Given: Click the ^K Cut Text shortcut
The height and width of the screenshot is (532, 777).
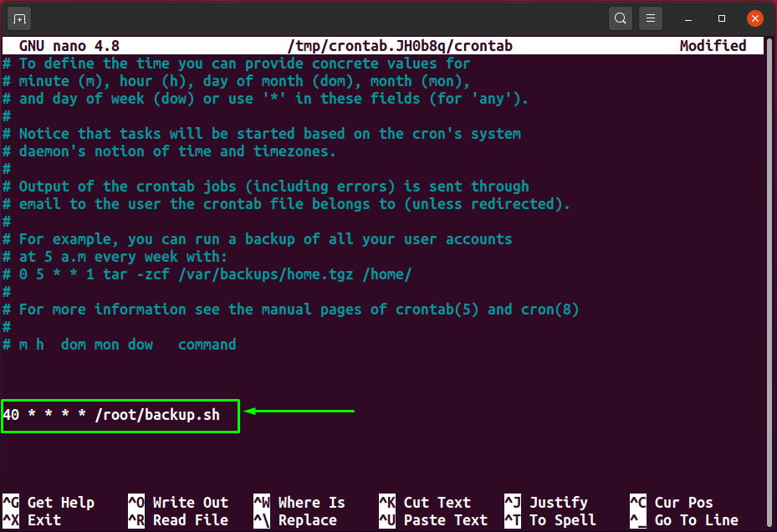Looking at the screenshot, I should tap(425, 502).
